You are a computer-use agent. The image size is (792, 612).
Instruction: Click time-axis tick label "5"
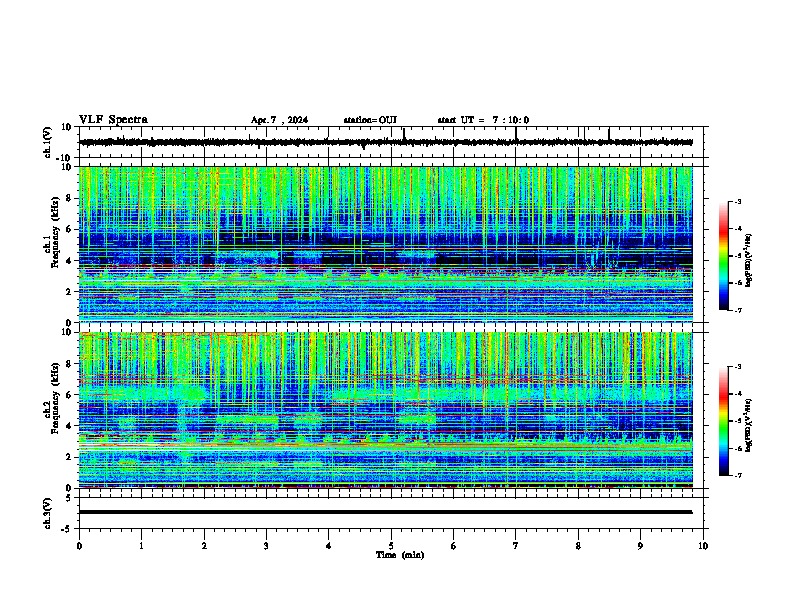click(391, 546)
